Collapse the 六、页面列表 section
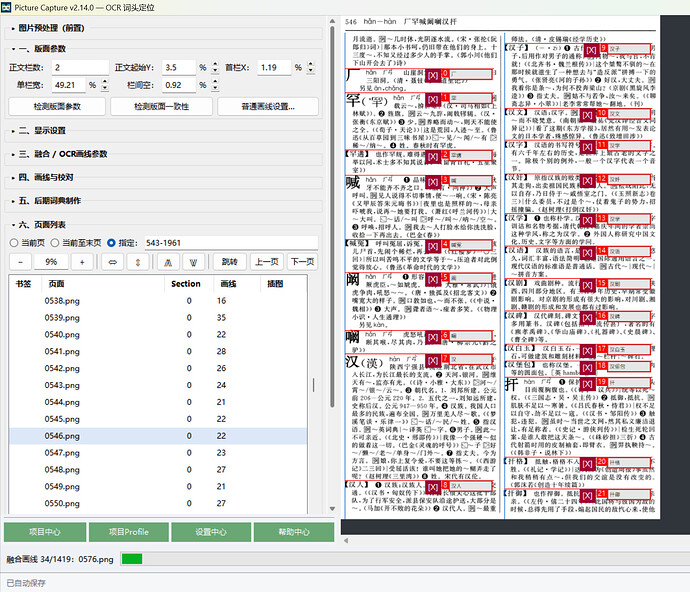Screen dimensions: 690x592 click(x=39, y=225)
